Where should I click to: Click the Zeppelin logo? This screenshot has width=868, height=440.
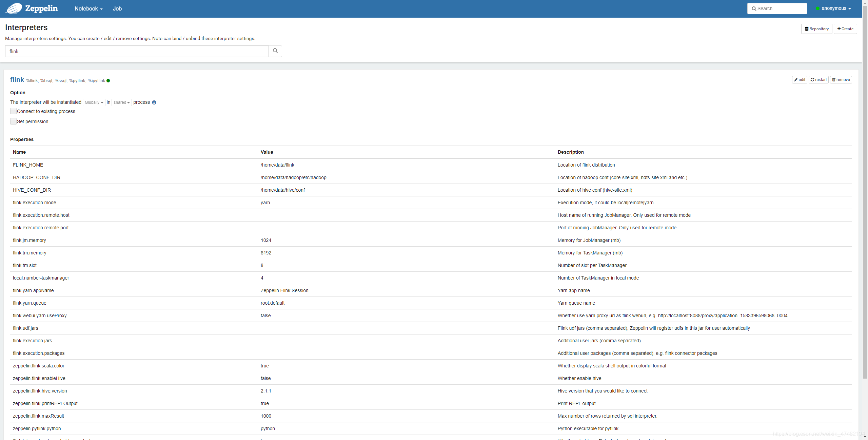click(32, 8)
